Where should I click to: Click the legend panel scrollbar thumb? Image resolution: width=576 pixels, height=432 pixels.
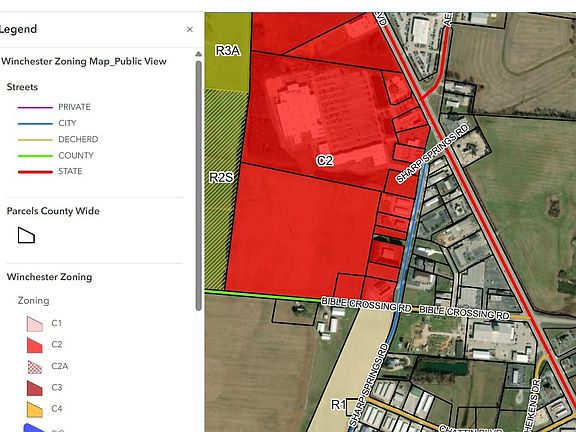(x=198, y=186)
